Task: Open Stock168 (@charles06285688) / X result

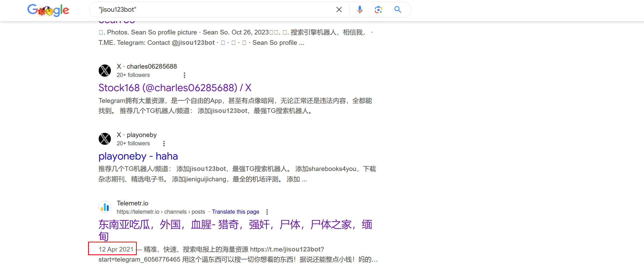Action: pyautogui.click(x=175, y=88)
